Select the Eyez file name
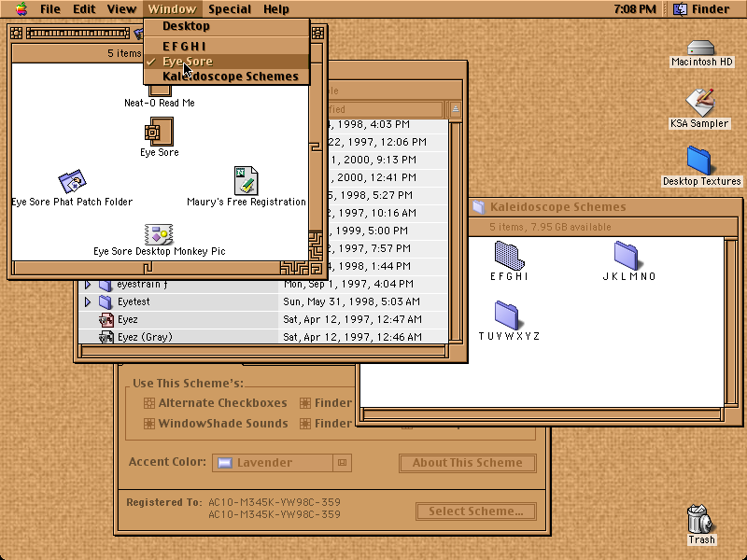The width and height of the screenshot is (747, 560). [x=128, y=319]
